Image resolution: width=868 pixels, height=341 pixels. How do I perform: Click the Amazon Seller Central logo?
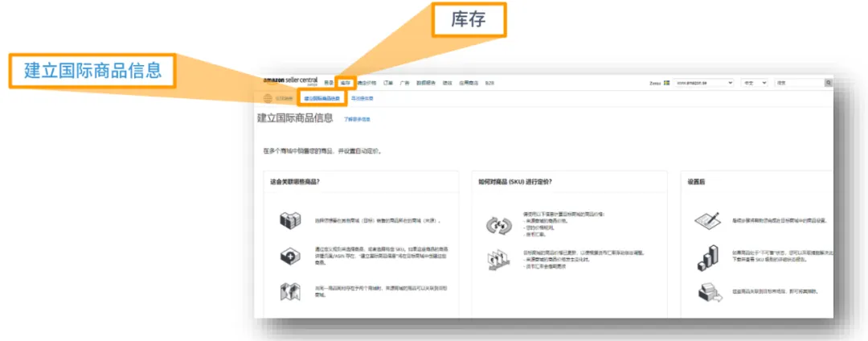coord(290,81)
